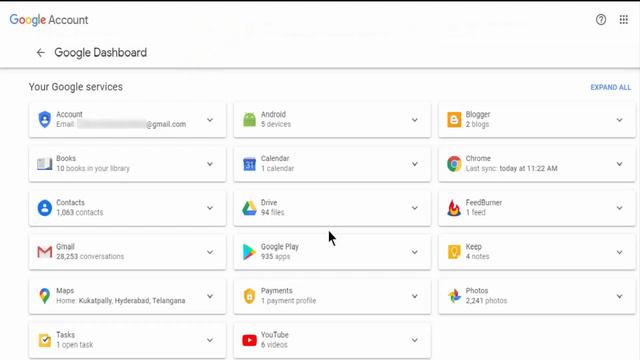
Task: Click the Payments icon
Action: 249,296
